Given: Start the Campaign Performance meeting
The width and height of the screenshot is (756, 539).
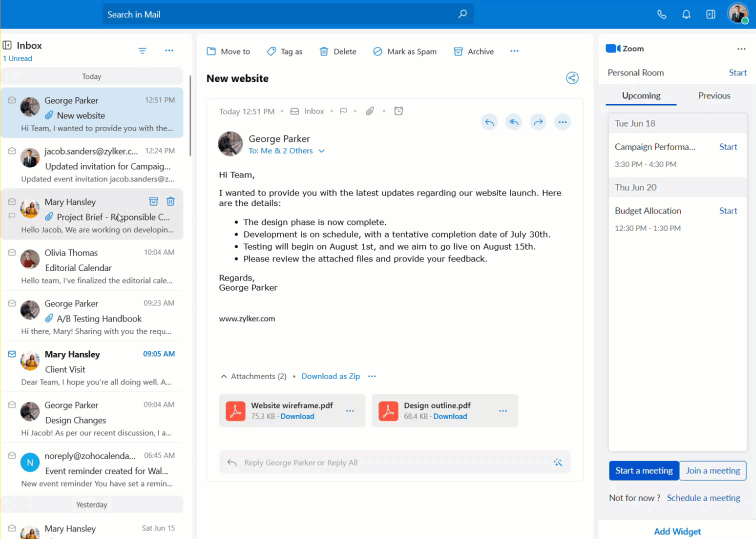Looking at the screenshot, I should pos(728,147).
